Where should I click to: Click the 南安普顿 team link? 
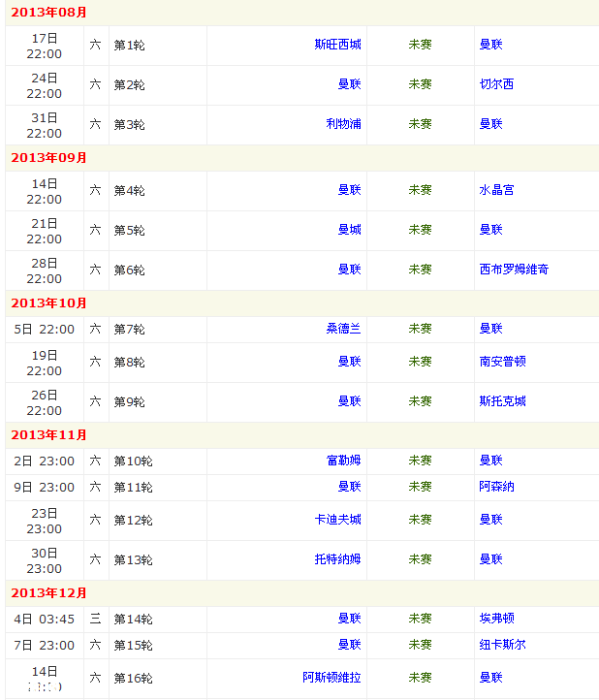pos(502,362)
